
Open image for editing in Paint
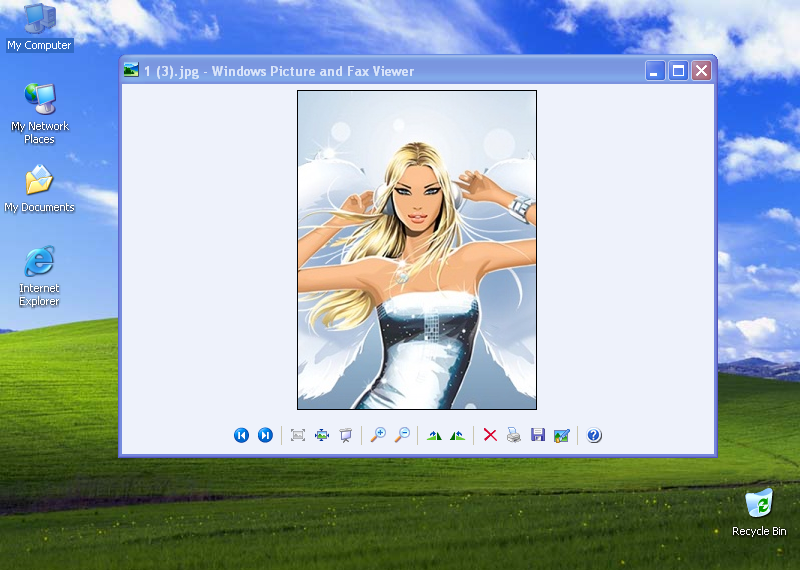(561, 435)
